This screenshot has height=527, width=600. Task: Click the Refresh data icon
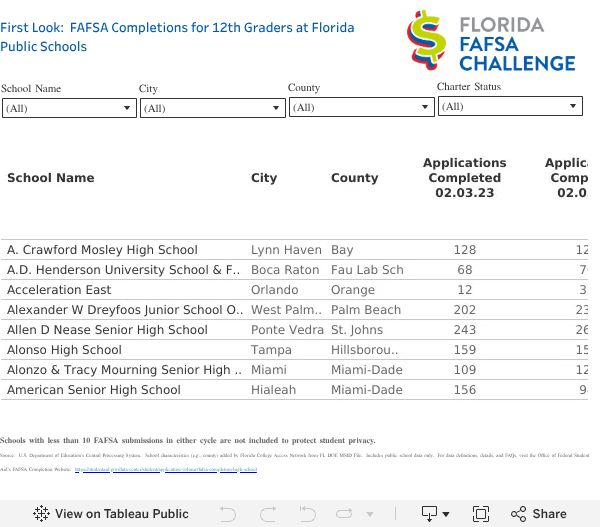coord(344,514)
